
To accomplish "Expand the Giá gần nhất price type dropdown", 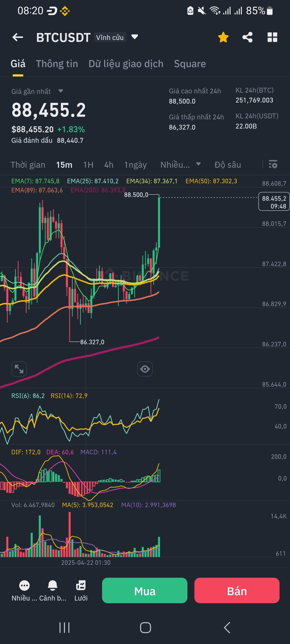I will (x=61, y=91).
